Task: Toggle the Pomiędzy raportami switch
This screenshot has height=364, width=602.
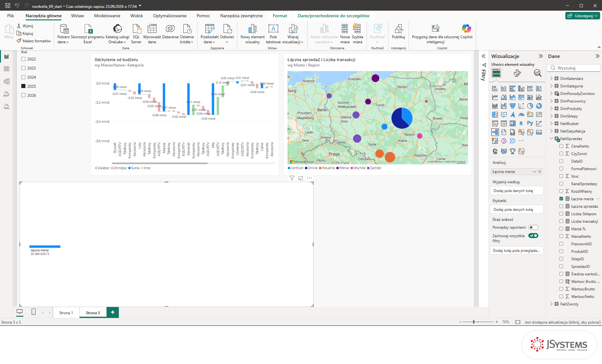Action: coord(533,227)
